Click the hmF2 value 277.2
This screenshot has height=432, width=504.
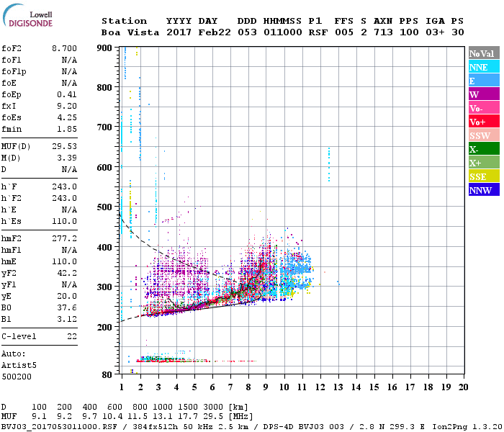(x=64, y=237)
